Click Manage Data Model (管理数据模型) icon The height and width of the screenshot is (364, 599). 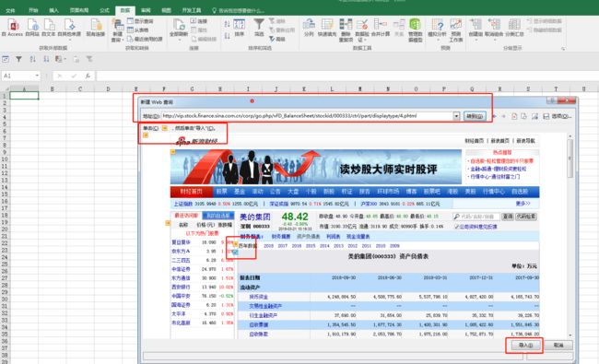(416, 29)
